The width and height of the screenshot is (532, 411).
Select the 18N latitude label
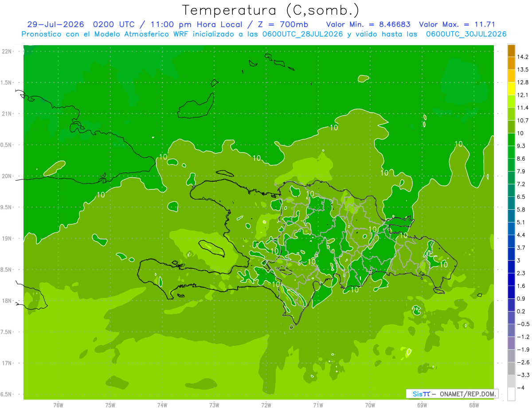coord(8,301)
